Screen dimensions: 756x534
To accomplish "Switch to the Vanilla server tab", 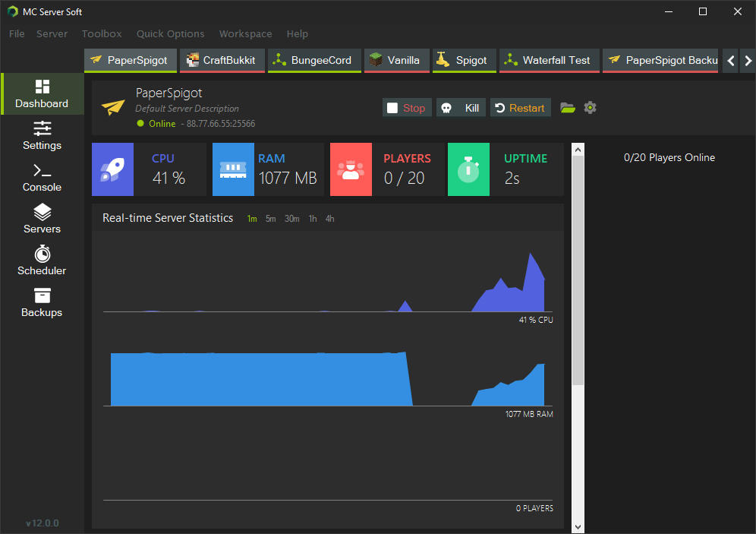I will pyautogui.click(x=397, y=61).
